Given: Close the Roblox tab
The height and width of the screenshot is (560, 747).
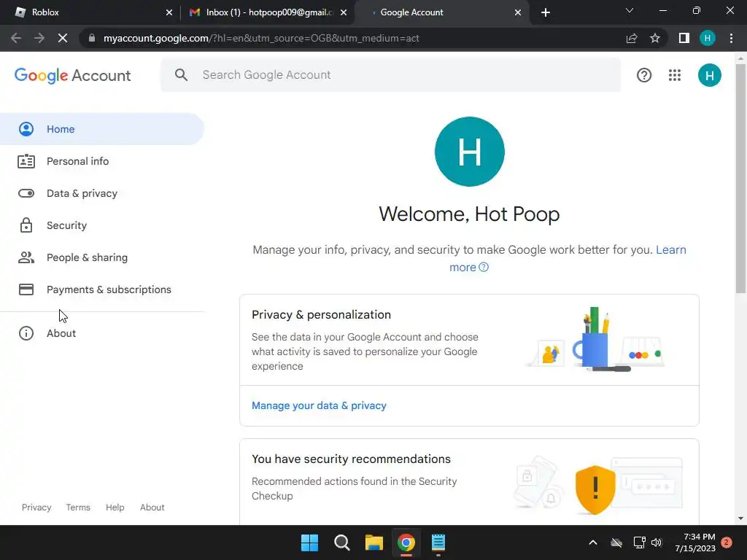Looking at the screenshot, I should click(x=169, y=12).
